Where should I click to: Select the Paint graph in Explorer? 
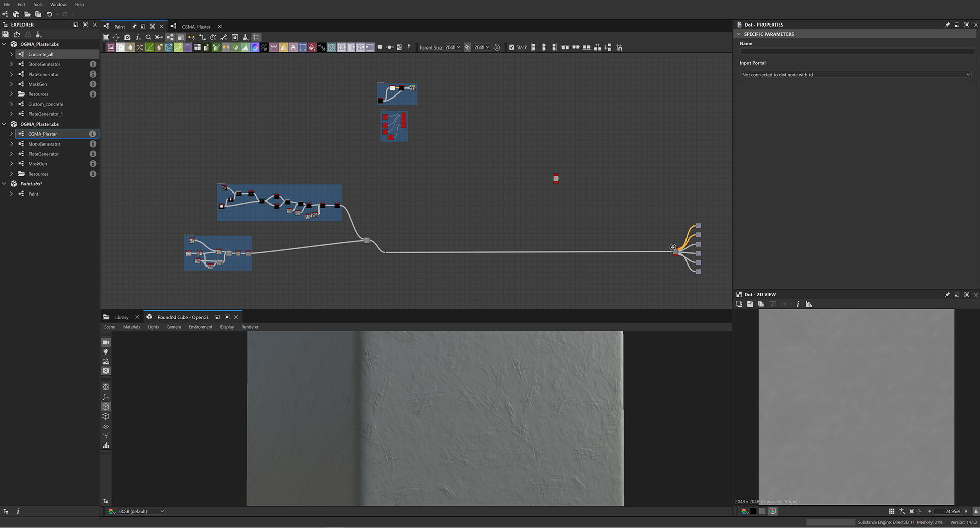point(33,194)
